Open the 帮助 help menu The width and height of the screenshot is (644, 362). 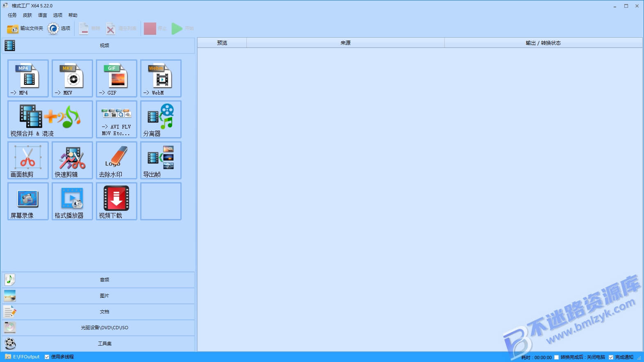pos(73,15)
